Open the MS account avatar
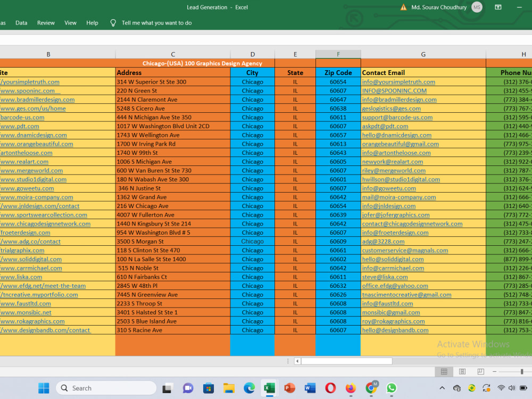Viewport: 532px width, 399px height. coord(477,7)
